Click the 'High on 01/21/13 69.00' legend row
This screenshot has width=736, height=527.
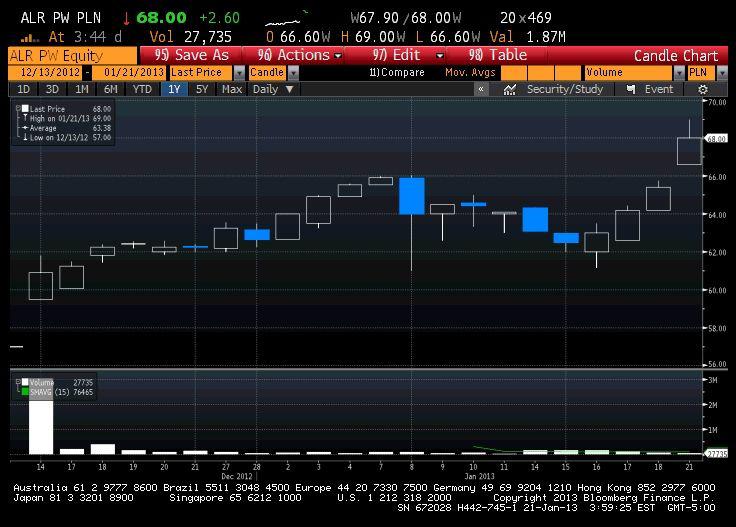tap(67, 118)
